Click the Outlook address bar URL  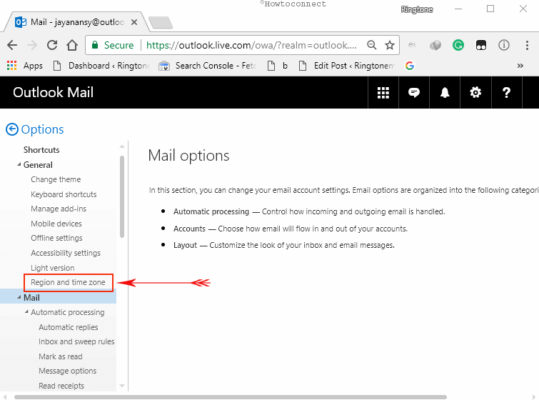pyautogui.click(x=251, y=45)
